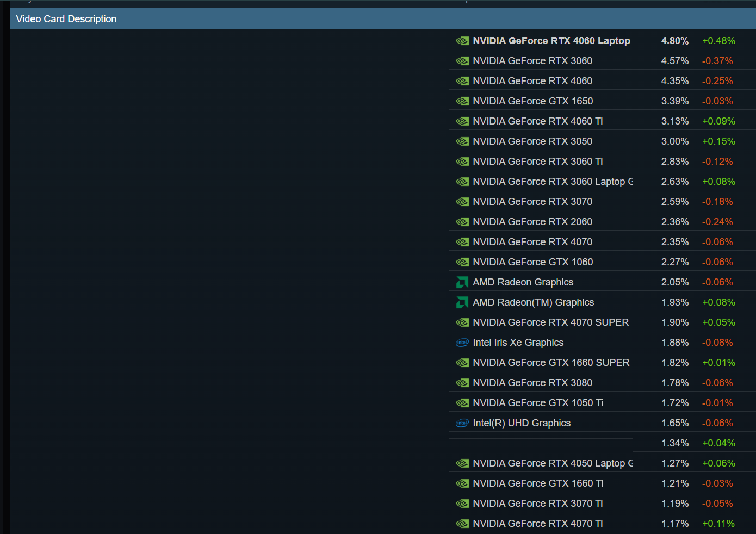Select the RTX 4070 Ti name
Screen dimensions: 756x534
click(538, 524)
